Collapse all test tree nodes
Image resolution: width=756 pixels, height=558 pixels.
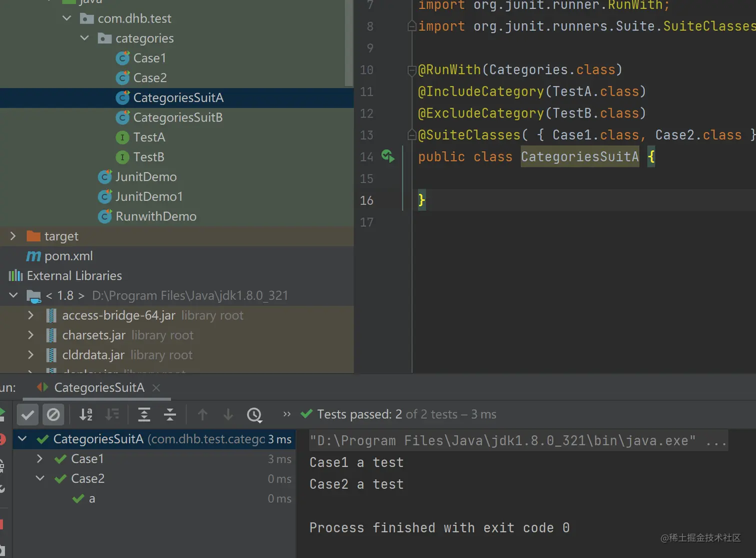point(170,414)
